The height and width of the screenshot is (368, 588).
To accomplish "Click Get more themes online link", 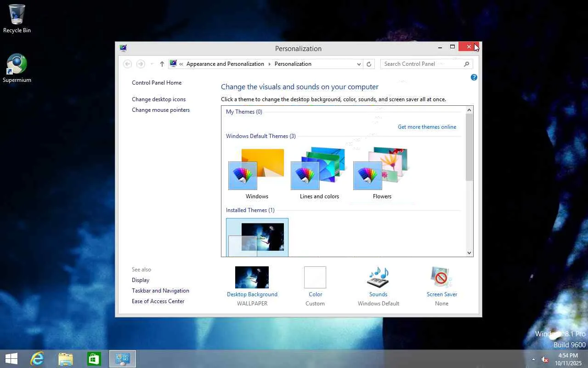I will (427, 127).
